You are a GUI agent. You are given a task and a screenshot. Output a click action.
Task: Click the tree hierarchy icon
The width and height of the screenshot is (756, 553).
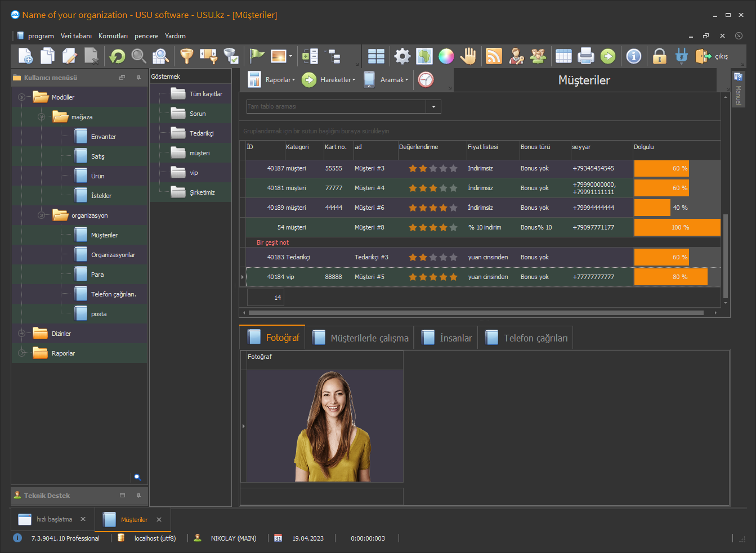coord(334,56)
